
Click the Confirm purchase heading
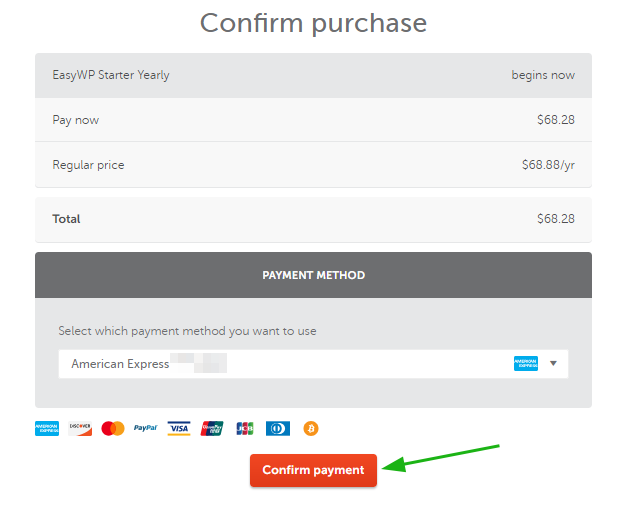pyautogui.click(x=313, y=23)
